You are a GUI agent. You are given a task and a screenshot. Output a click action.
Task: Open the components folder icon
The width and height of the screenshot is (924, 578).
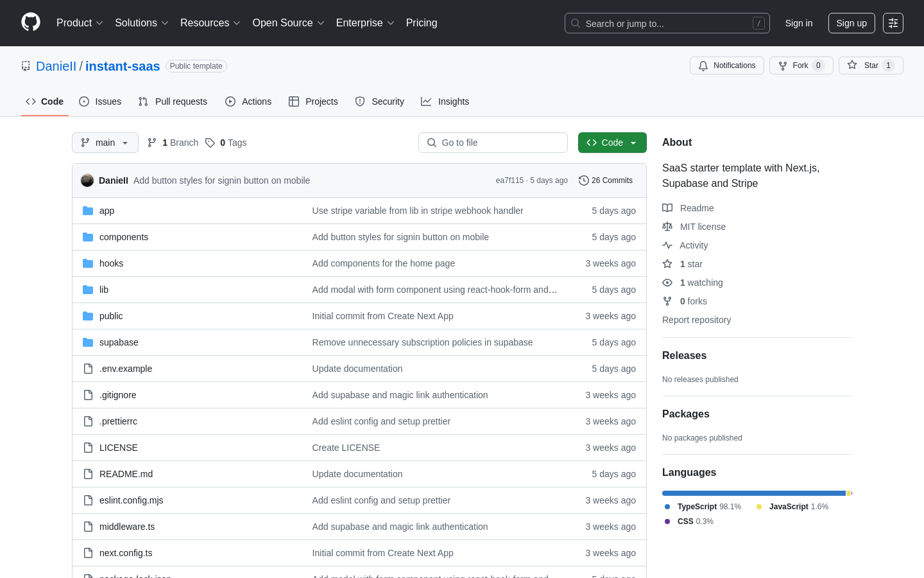tap(88, 237)
